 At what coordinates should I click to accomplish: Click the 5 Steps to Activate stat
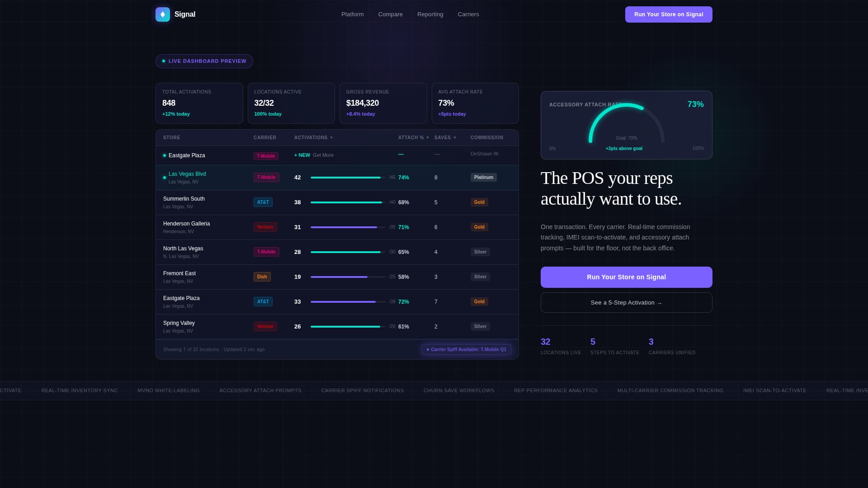(614, 346)
